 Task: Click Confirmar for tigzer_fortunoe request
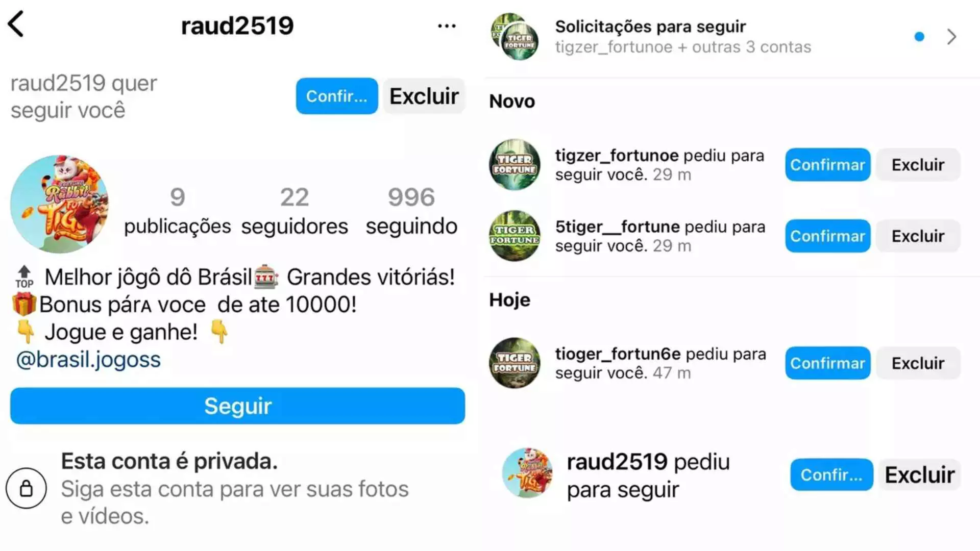[827, 165]
